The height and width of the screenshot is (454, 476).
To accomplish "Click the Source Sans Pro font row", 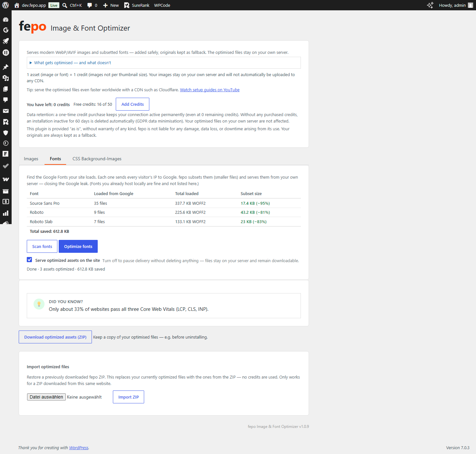I will 164,203.
